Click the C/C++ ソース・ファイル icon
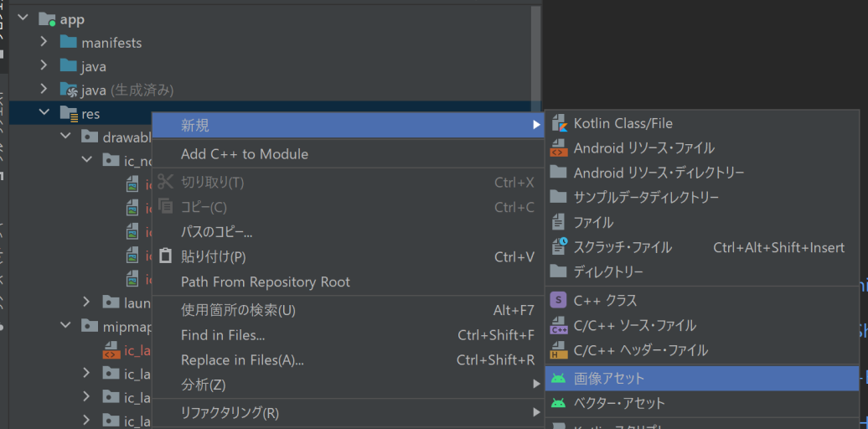The width and height of the screenshot is (868, 429). coord(558,325)
